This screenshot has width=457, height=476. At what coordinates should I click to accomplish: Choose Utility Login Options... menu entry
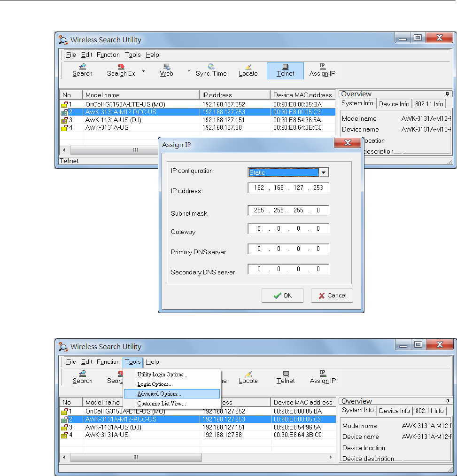tap(172, 375)
